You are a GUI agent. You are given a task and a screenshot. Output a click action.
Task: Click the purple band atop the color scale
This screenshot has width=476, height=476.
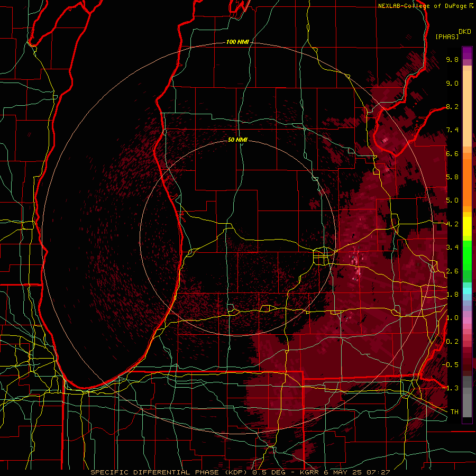pyautogui.click(x=467, y=53)
